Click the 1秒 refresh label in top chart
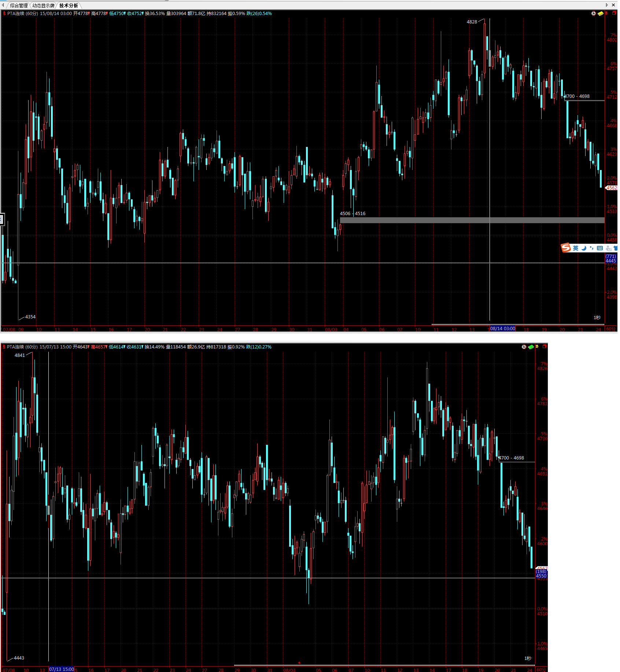The height and width of the screenshot is (672, 620). tap(597, 318)
